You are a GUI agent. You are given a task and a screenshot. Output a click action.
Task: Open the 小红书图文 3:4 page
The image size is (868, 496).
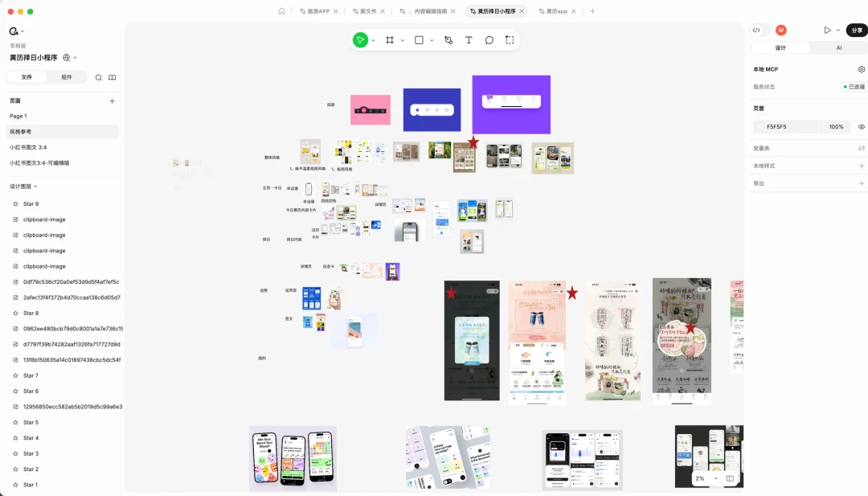[x=62, y=147]
